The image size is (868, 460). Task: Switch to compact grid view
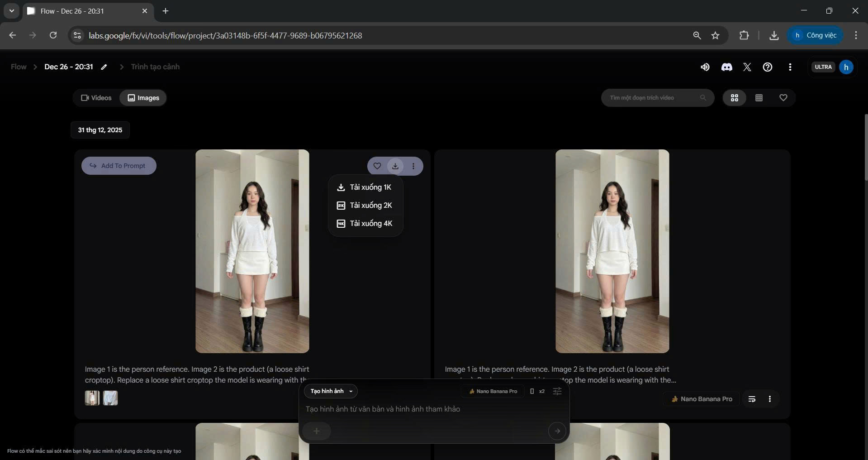coord(759,98)
